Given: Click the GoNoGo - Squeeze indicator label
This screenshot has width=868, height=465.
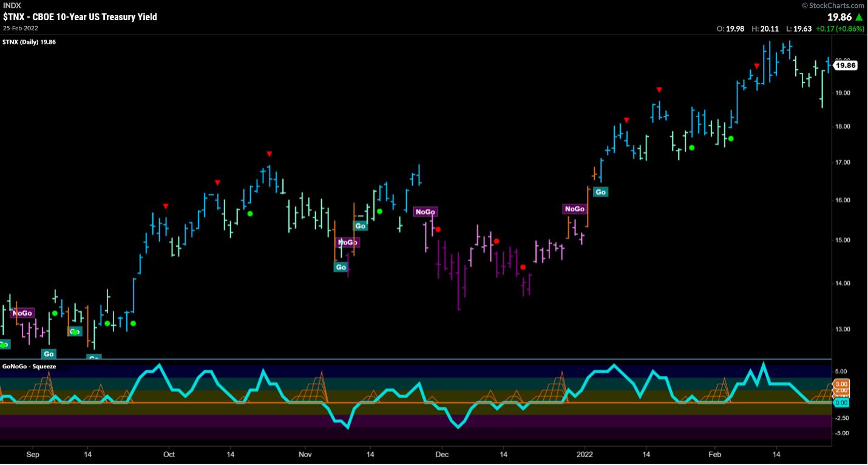Looking at the screenshot, I should coord(29,366).
